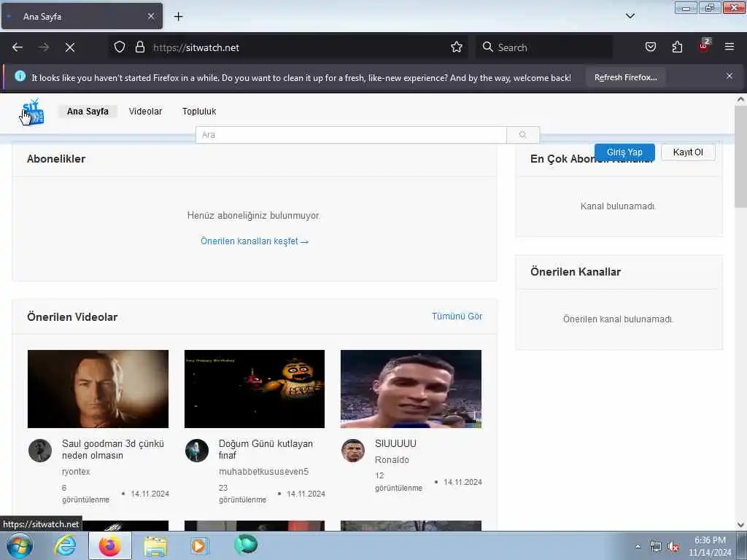The height and width of the screenshot is (560, 747).
Task: Click the muhabbetkususeven5 channel name
Action: [x=263, y=472]
